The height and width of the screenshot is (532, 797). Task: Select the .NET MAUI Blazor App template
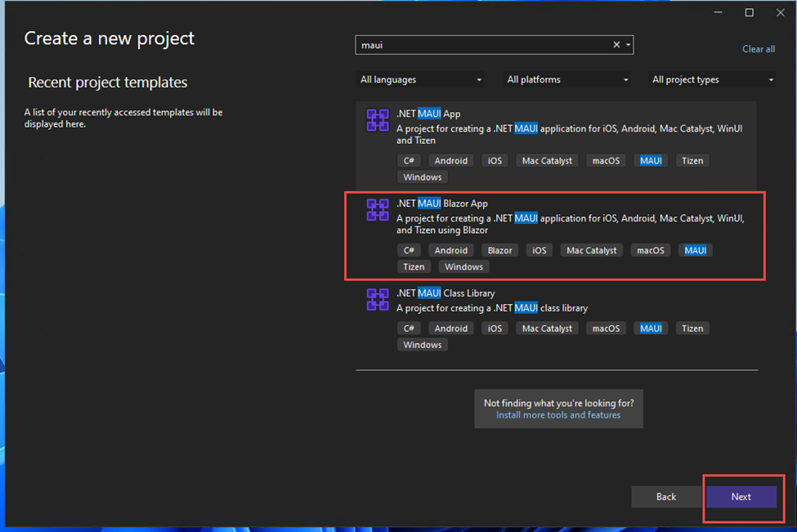point(442,203)
